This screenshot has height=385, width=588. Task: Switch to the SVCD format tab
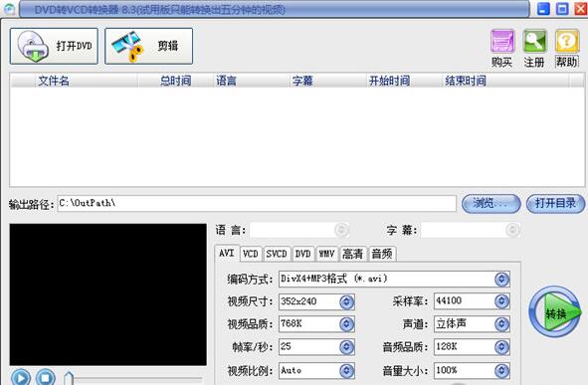[277, 254]
